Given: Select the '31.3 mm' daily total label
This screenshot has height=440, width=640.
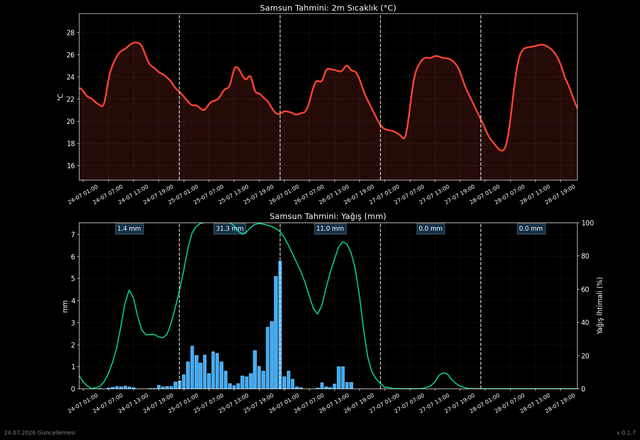Looking at the screenshot, I should (229, 229).
